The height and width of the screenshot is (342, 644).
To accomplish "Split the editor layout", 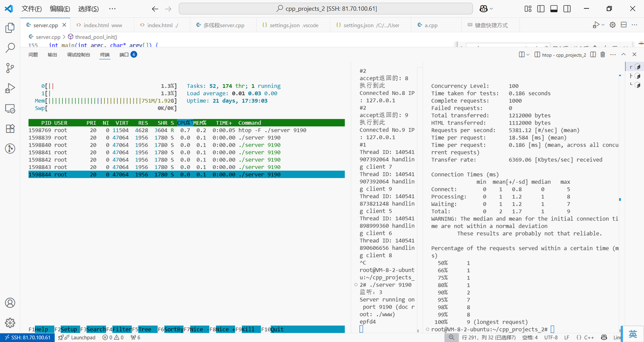I will coord(624,25).
